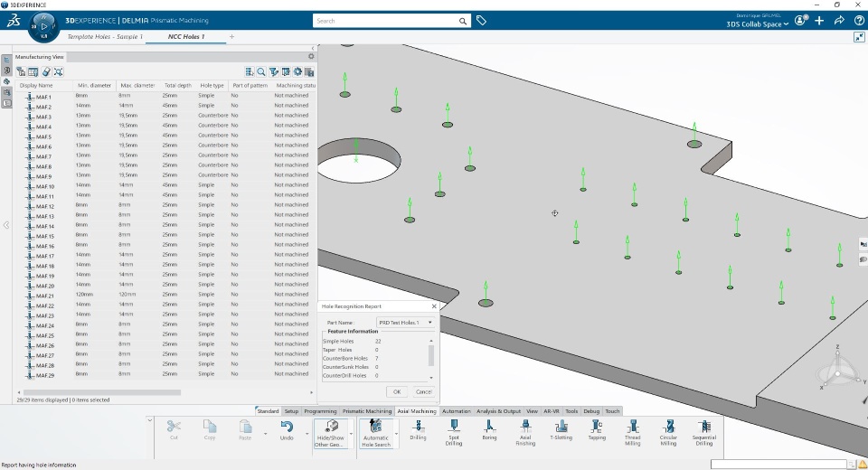Open the 3DEXPERIENCE compass

43,26
